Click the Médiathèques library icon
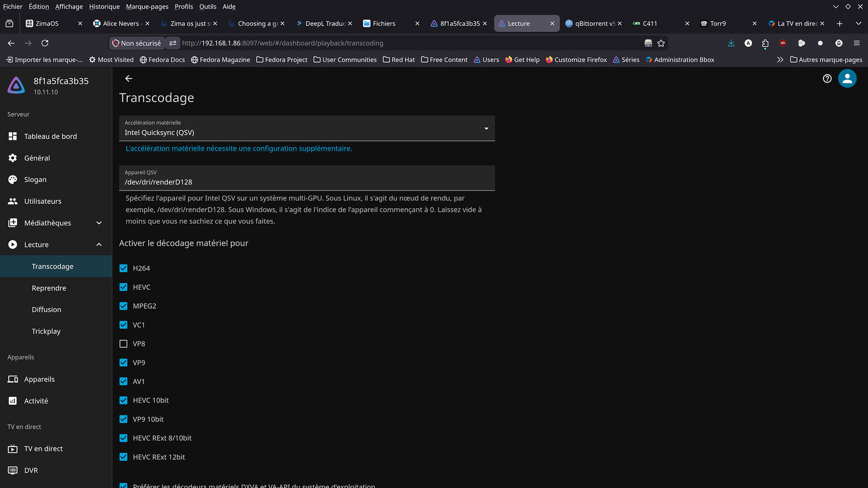868x488 pixels. tap(13, 223)
